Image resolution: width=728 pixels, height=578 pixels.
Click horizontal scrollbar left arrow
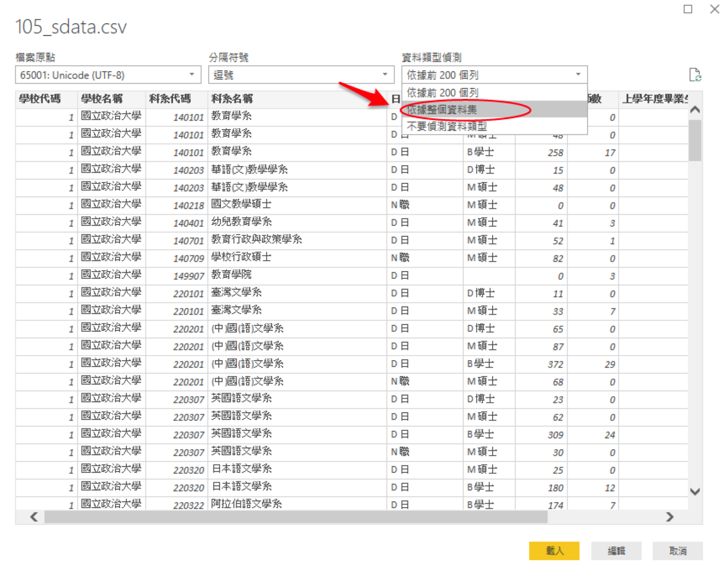[x=34, y=516]
